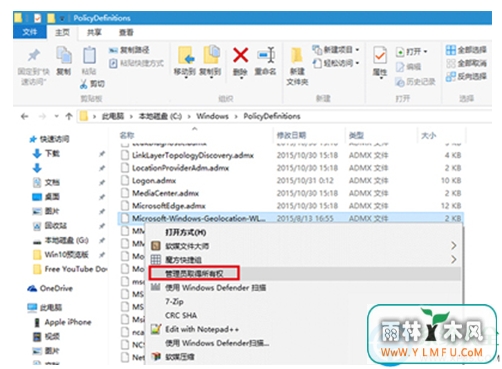Open the Move to folder icon
502x369 pixels.
click(186, 55)
